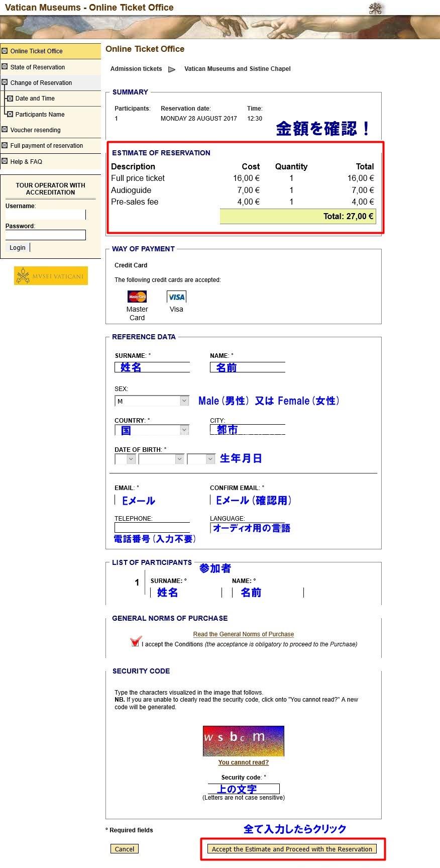Click the 'MONDAY 28 AUGUST 2017' reservation date
The width and height of the screenshot is (440, 868).
coord(199,119)
